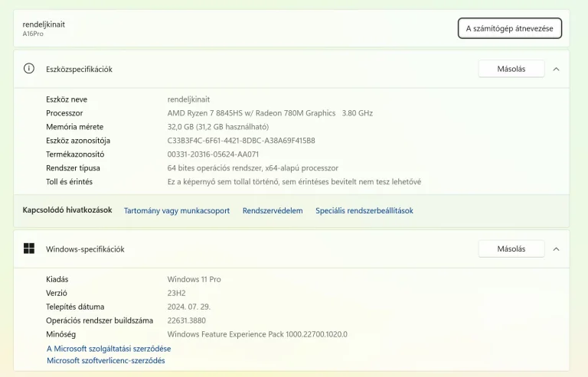Click the Eszköz azonosítója label
588x377 pixels.
tap(78, 141)
